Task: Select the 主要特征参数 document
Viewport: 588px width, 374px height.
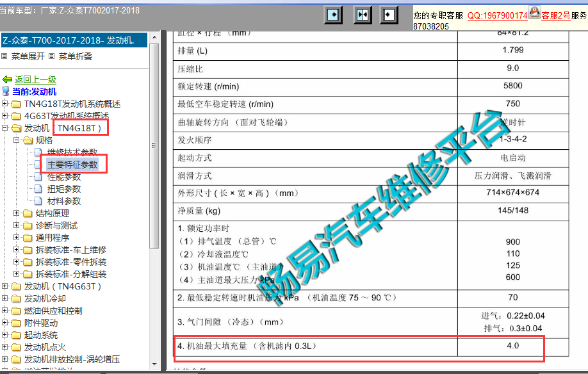Action: coord(72,164)
